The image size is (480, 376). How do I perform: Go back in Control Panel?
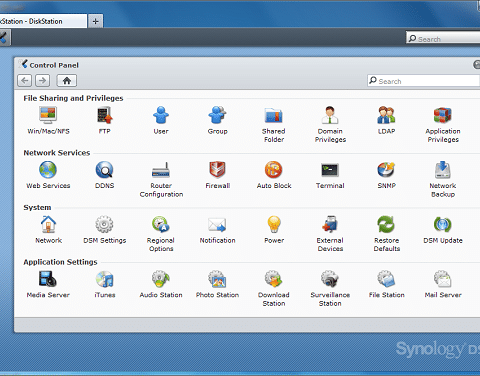coord(25,80)
